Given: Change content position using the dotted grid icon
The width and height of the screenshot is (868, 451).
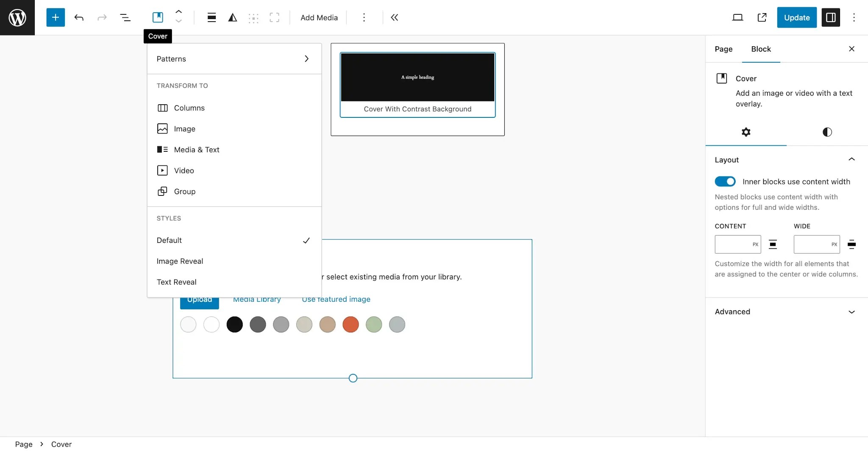Looking at the screenshot, I should [253, 17].
